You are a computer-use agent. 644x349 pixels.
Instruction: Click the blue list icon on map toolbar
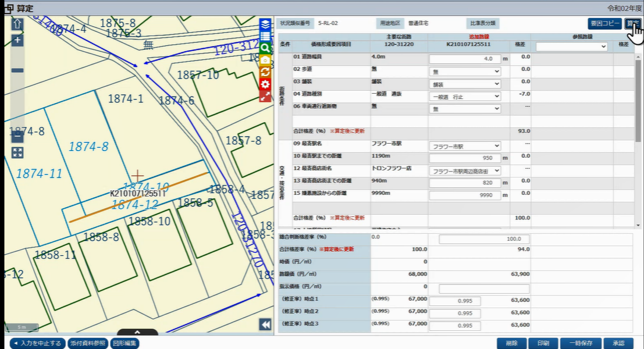click(265, 37)
